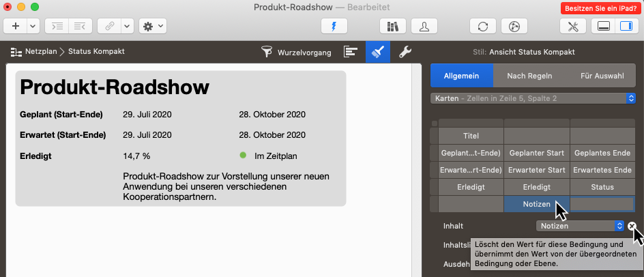Select the Status cell in grid

pyautogui.click(x=602, y=188)
